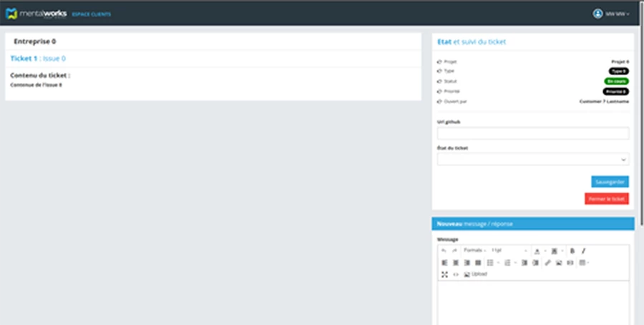Open fullscreen mode in message editor
Image resolution: width=644 pixels, height=325 pixels.
click(x=444, y=274)
